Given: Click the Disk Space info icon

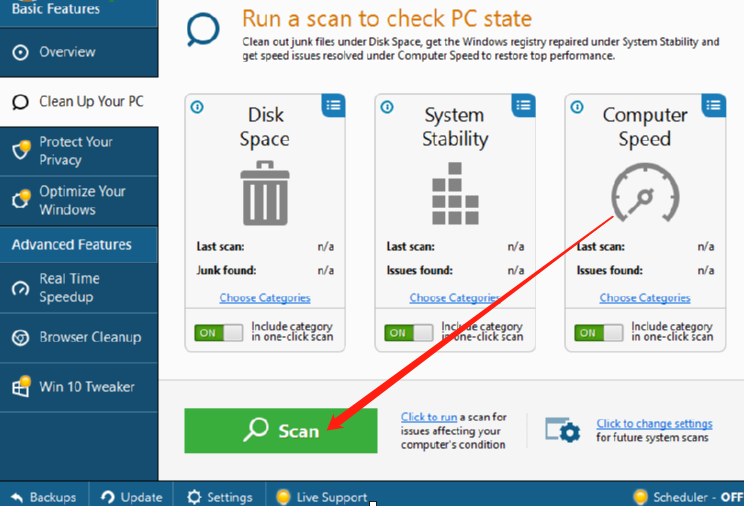Looking at the screenshot, I should (197, 107).
